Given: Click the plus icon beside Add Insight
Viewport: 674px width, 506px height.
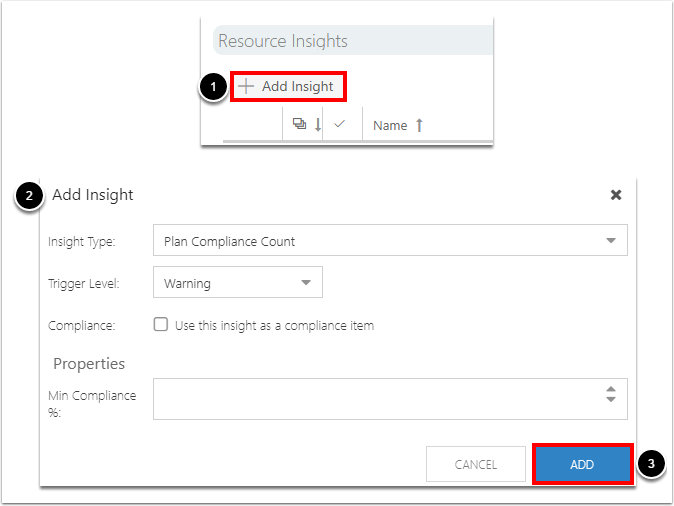Looking at the screenshot, I should (246, 86).
